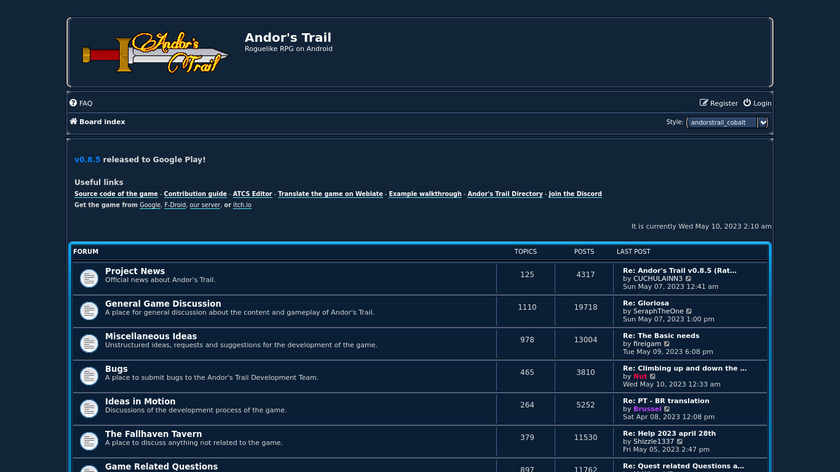Open last post Re: PT - BR translation
Image resolution: width=840 pixels, height=472 pixels.
point(666,401)
